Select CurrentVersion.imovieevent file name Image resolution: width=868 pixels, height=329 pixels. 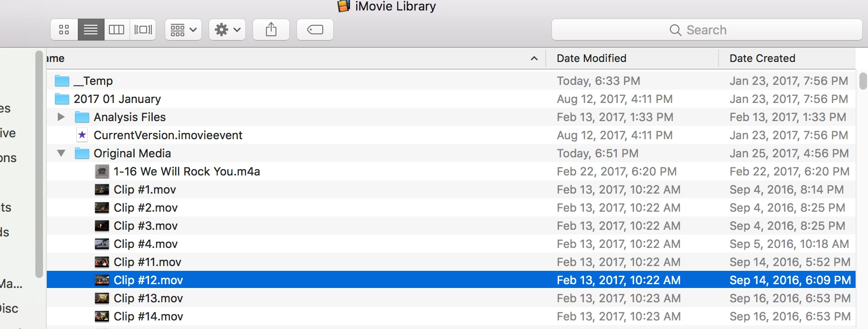(168, 135)
